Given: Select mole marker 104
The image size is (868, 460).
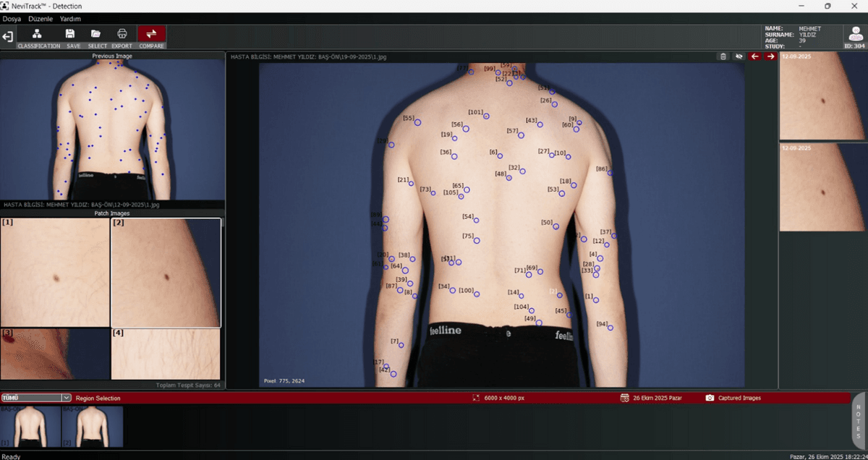Looking at the screenshot, I should pyautogui.click(x=532, y=310).
